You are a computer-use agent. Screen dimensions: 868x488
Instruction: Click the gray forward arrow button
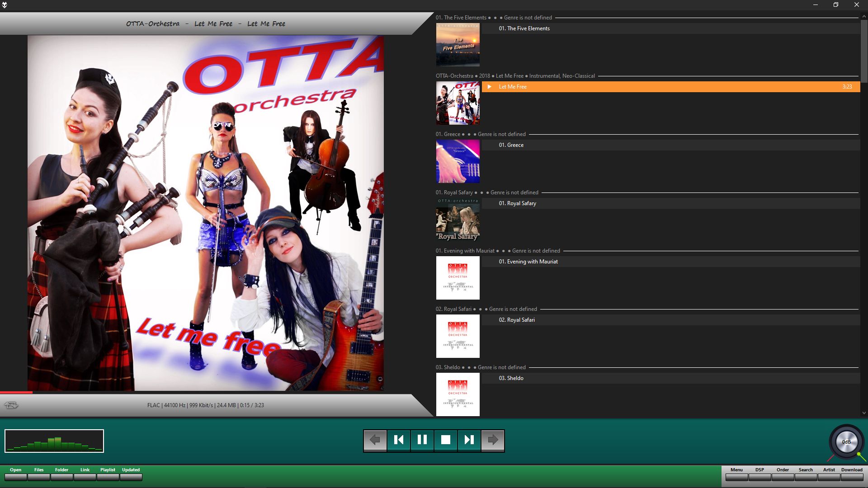point(493,440)
